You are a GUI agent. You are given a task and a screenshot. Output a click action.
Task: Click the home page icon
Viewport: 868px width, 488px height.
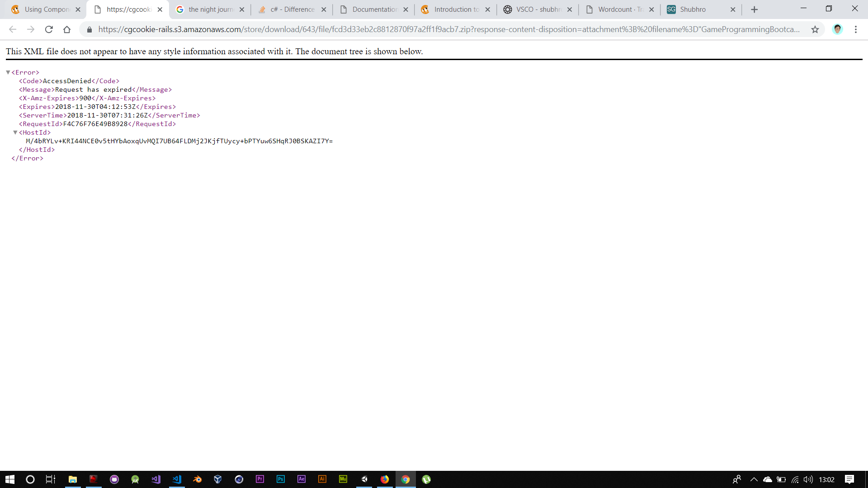click(67, 29)
